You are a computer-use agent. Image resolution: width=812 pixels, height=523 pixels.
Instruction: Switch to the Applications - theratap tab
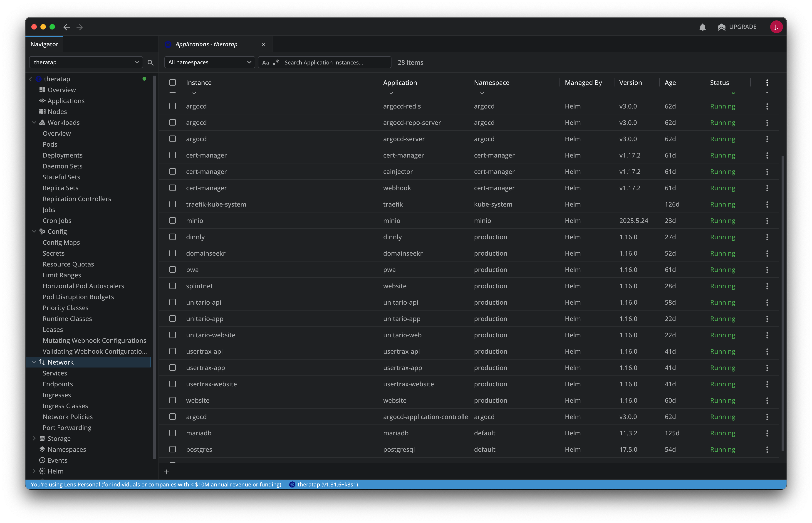coord(206,44)
